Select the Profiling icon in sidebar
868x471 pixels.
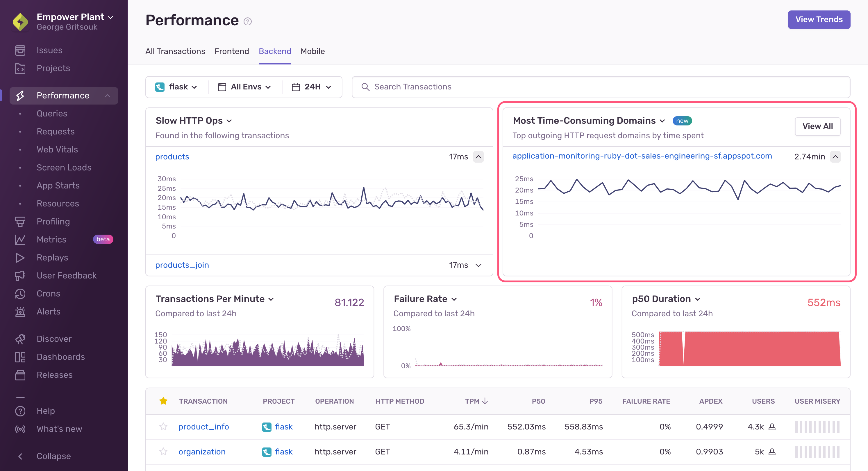[20, 222]
